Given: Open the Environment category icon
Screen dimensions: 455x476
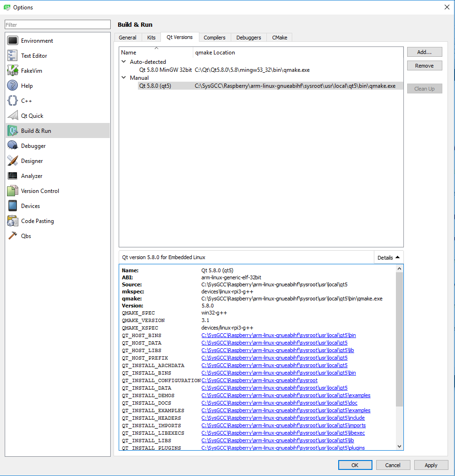Looking at the screenshot, I should (13, 40).
